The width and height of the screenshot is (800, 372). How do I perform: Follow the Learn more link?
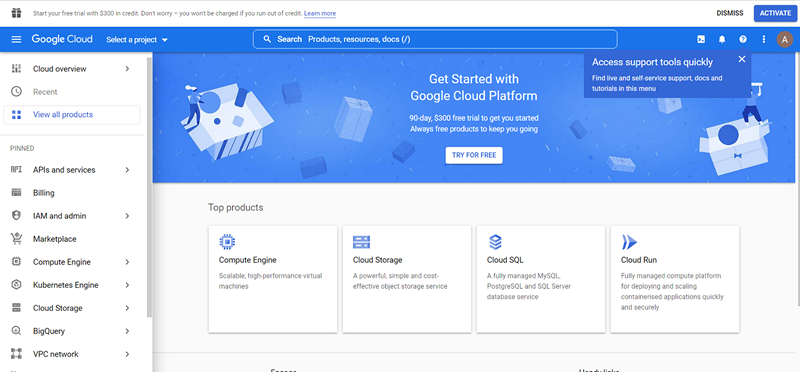point(320,13)
